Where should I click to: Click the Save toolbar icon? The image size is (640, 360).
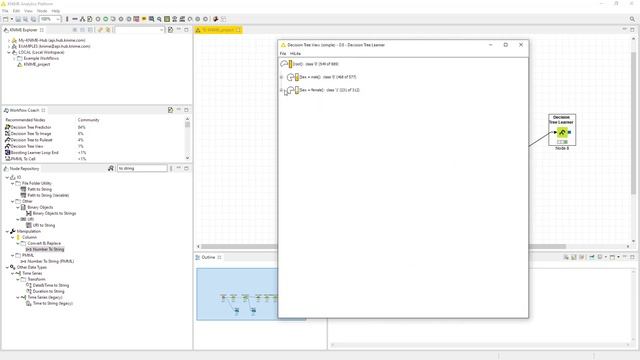[x=18, y=19]
